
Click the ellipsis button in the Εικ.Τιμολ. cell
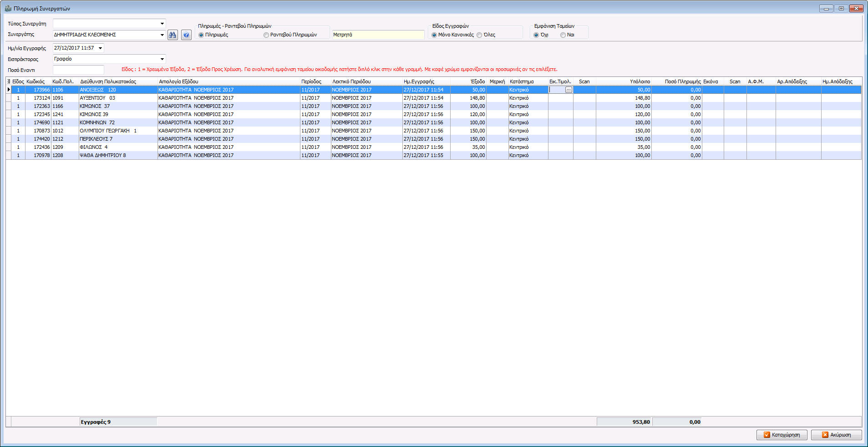(569, 90)
